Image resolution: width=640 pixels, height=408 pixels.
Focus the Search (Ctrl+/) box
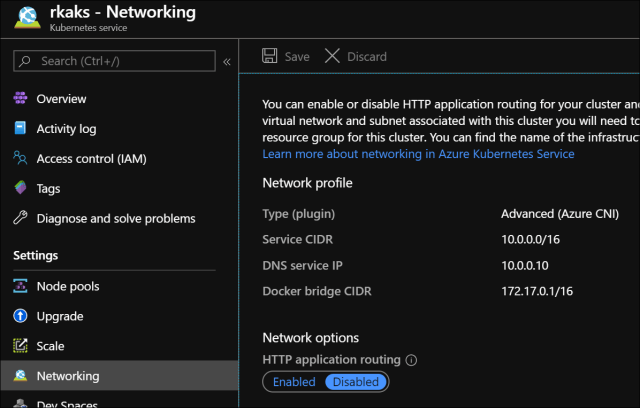coord(115,62)
